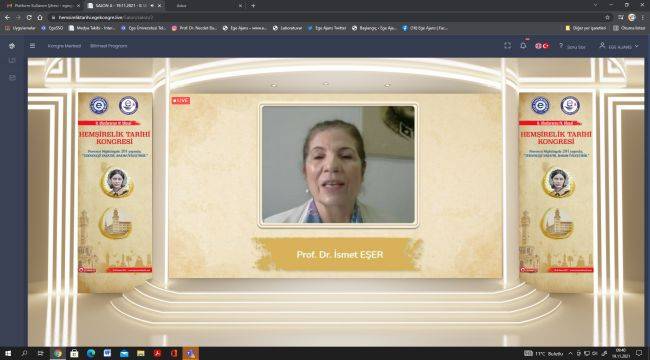Viewport: 650px width, 360px height.
Task: Open Chrome profile avatar
Action: tap(632, 17)
